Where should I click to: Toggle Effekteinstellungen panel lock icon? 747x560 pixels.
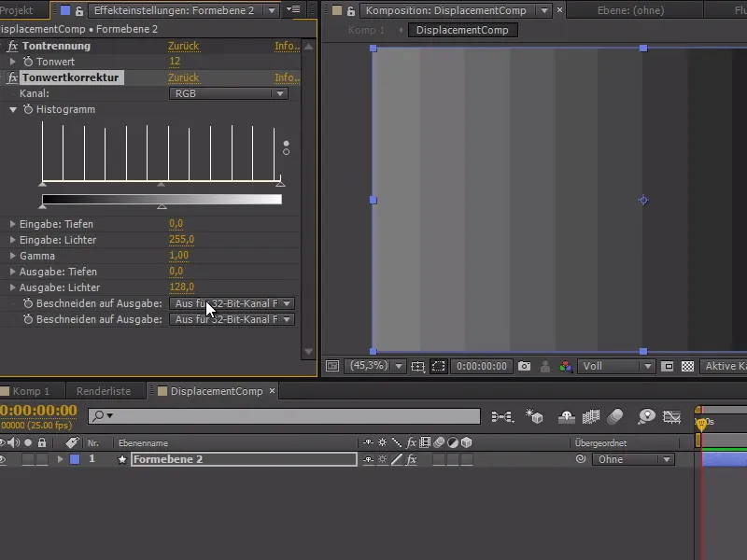coord(79,10)
